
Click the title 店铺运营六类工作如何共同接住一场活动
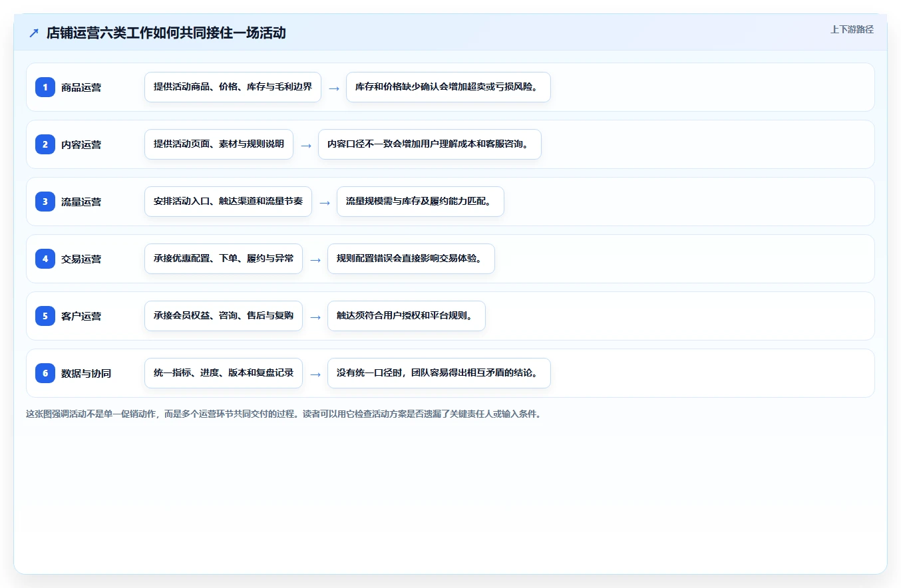pos(166,33)
